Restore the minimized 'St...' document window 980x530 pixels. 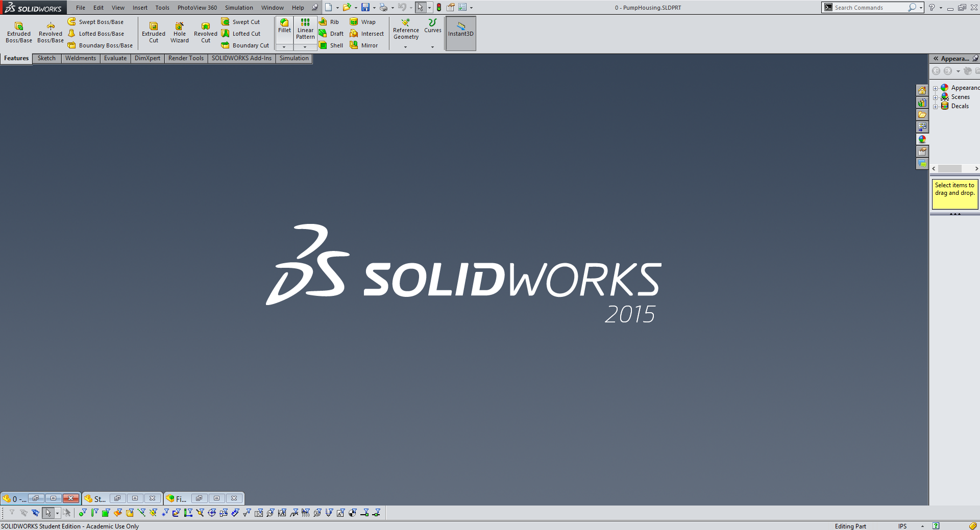point(117,498)
